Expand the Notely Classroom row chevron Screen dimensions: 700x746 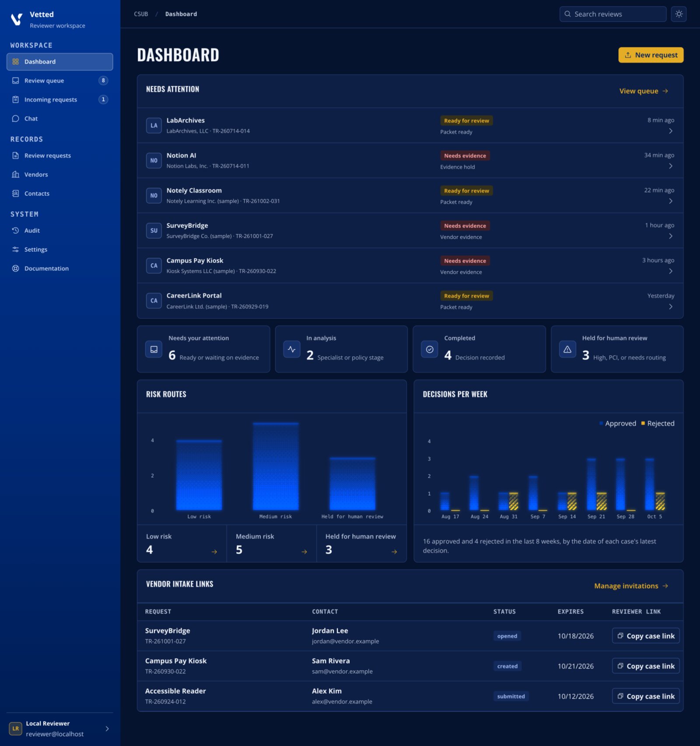tap(671, 201)
